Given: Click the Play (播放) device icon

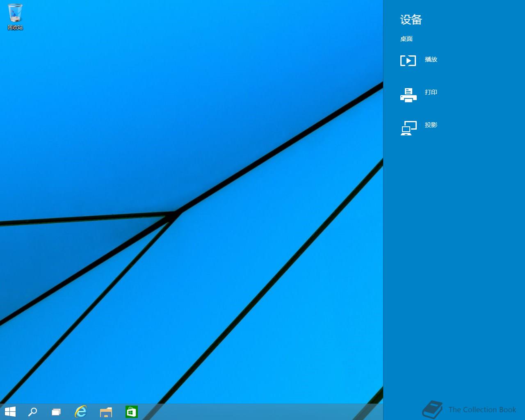Looking at the screenshot, I should [408, 60].
